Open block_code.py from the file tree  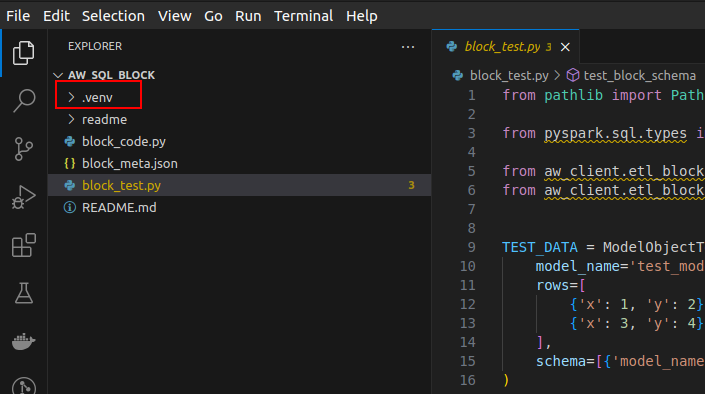(x=124, y=142)
